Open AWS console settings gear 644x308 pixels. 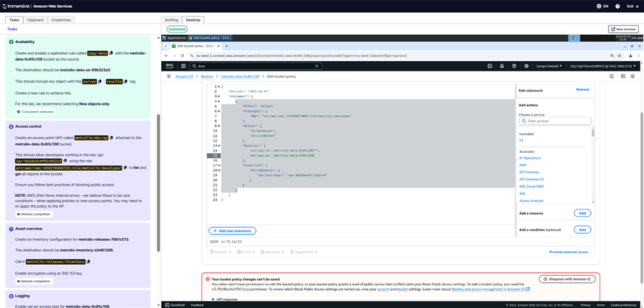coord(527,66)
